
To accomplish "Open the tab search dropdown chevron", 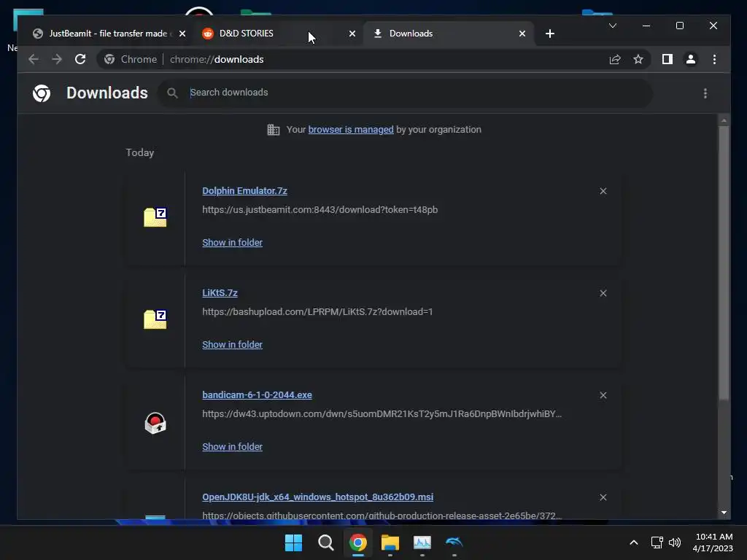I will pos(613,26).
